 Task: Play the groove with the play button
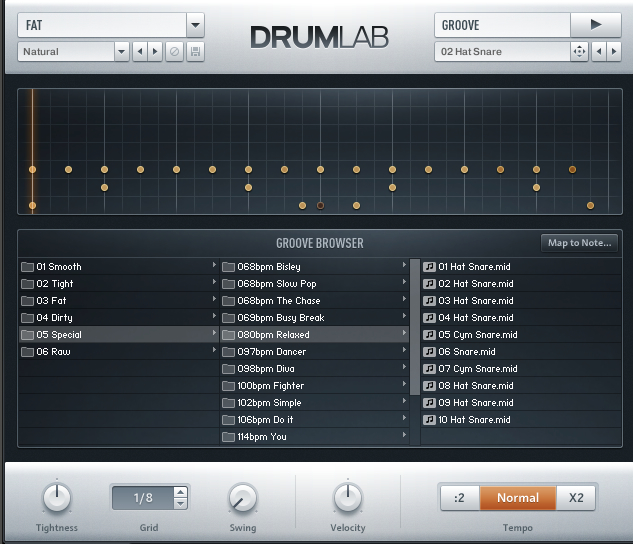pyautogui.click(x=595, y=25)
